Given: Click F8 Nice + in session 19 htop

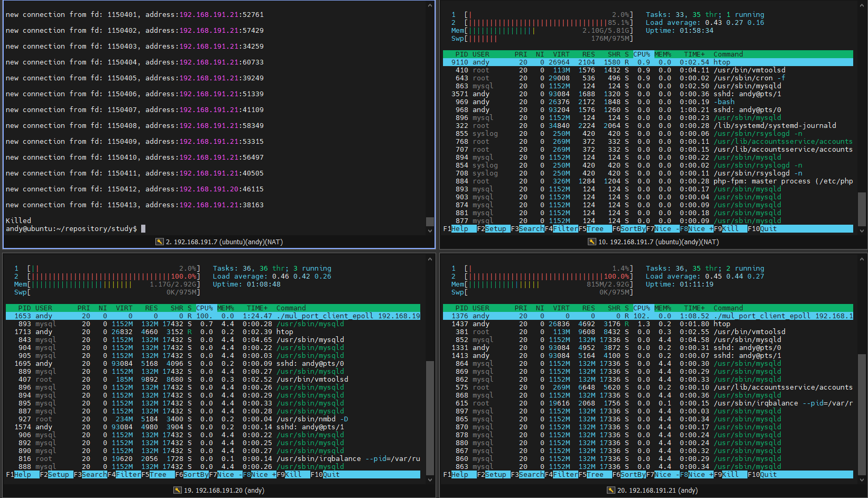Looking at the screenshot, I should [x=260, y=475].
